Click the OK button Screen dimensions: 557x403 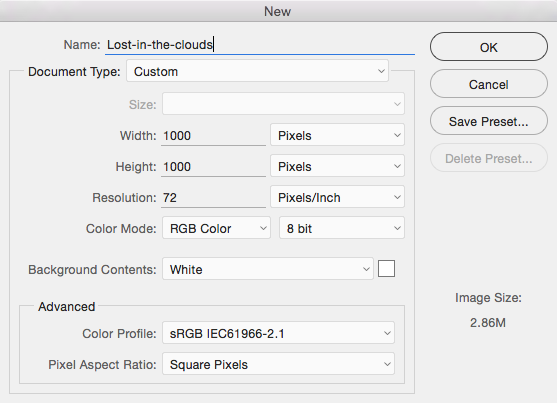[x=488, y=47]
